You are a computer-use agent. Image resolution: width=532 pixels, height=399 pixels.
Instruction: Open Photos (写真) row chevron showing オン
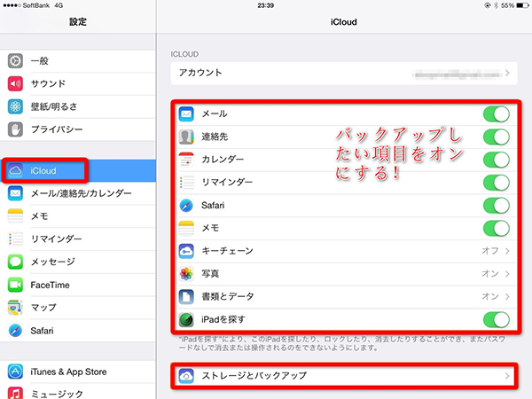coord(507,274)
